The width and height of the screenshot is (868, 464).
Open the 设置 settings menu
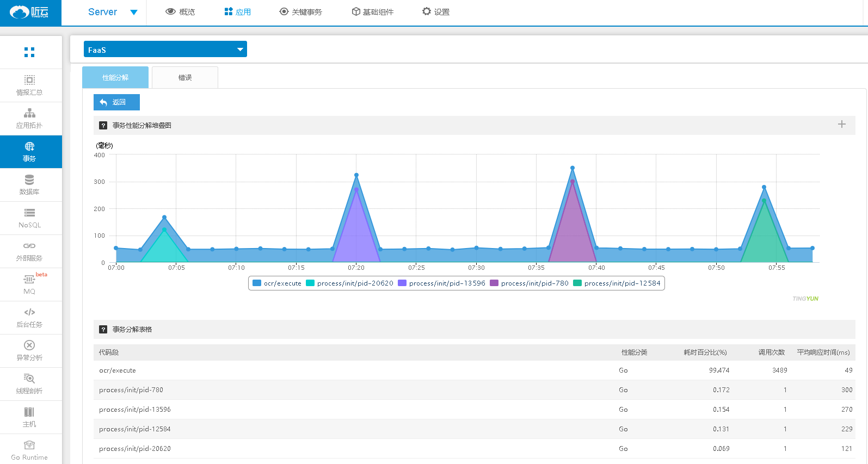pyautogui.click(x=436, y=12)
